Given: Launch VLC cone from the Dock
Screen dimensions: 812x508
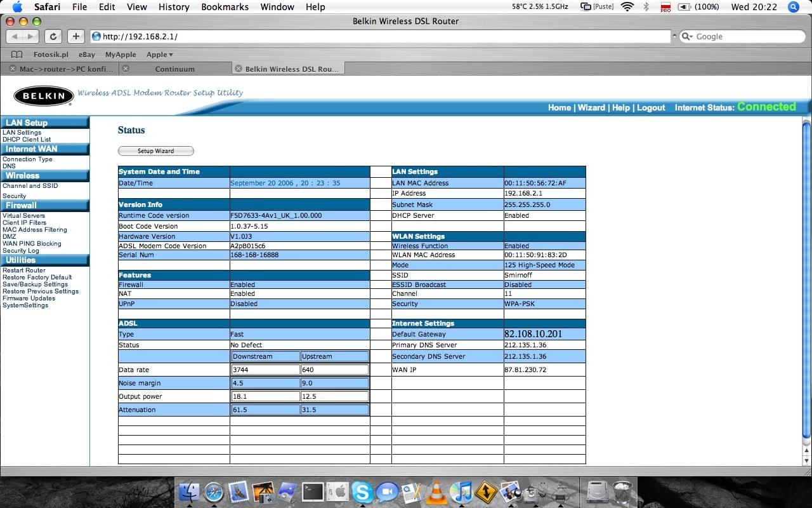Looking at the screenshot, I should 436,491.
